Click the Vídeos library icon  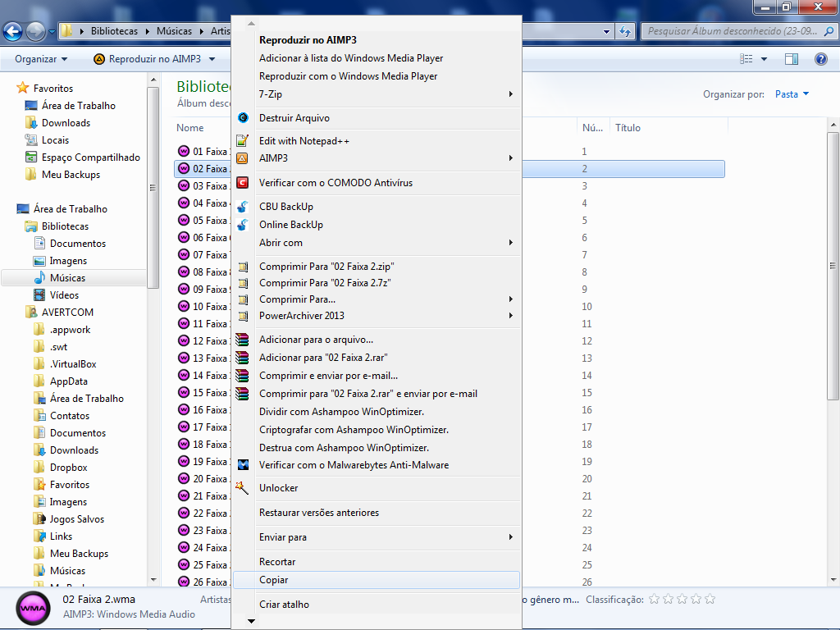click(x=39, y=294)
